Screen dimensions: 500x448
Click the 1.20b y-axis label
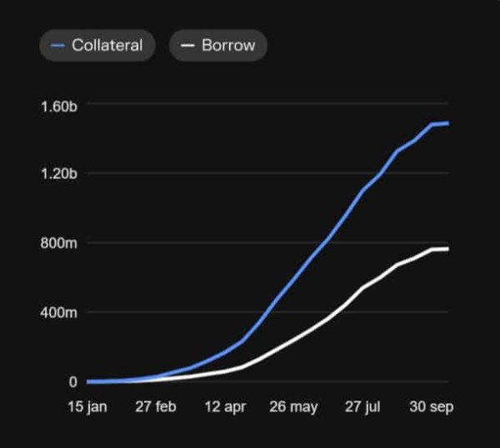tap(58, 174)
